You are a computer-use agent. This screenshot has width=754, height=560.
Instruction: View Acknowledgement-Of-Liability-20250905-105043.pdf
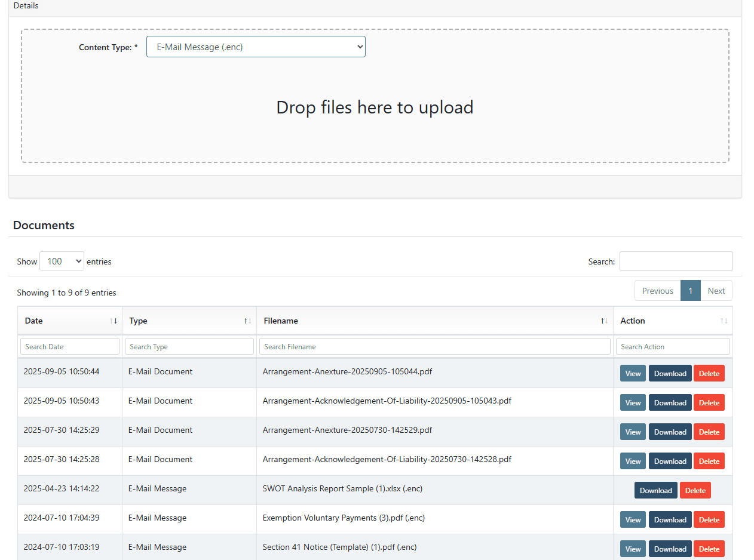click(633, 402)
